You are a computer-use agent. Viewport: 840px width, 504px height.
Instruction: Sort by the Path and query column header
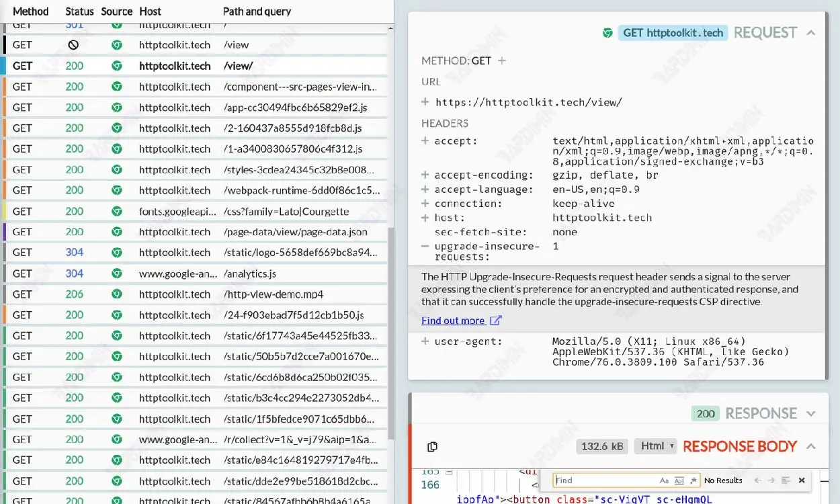(257, 11)
